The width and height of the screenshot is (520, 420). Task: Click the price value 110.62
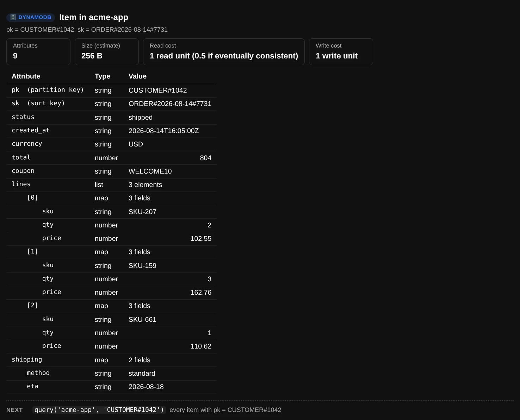tap(201, 346)
